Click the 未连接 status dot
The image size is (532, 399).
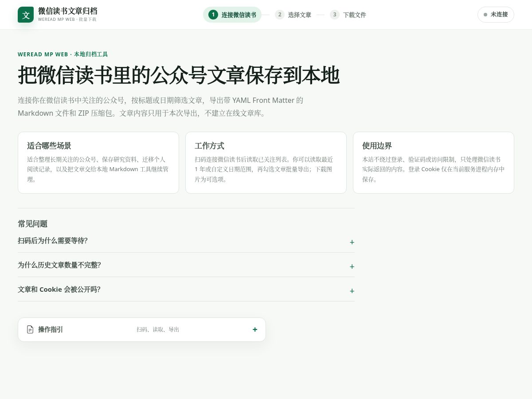pos(485,15)
